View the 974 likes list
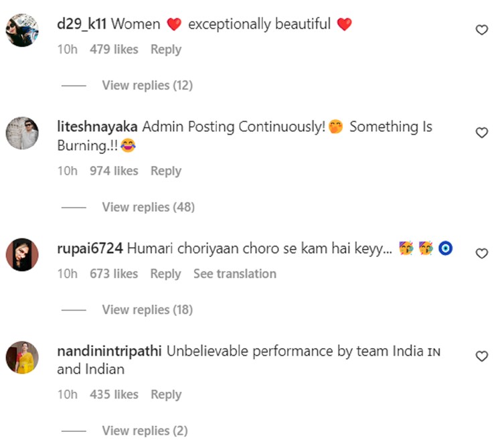This screenshot has height=448, width=502. click(114, 171)
